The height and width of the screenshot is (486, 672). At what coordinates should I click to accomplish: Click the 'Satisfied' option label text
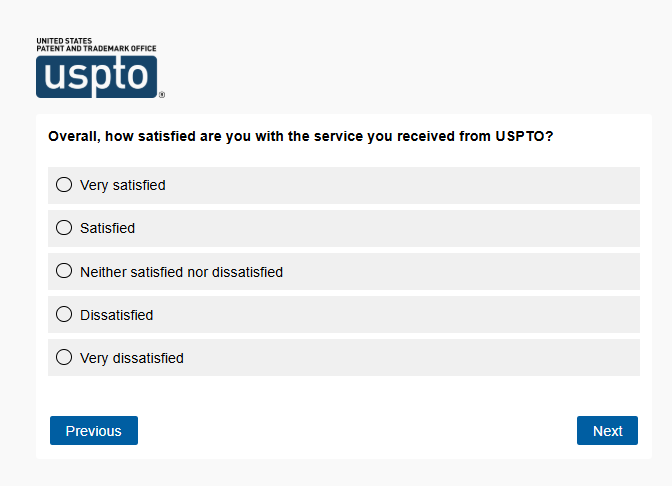[x=107, y=228]
